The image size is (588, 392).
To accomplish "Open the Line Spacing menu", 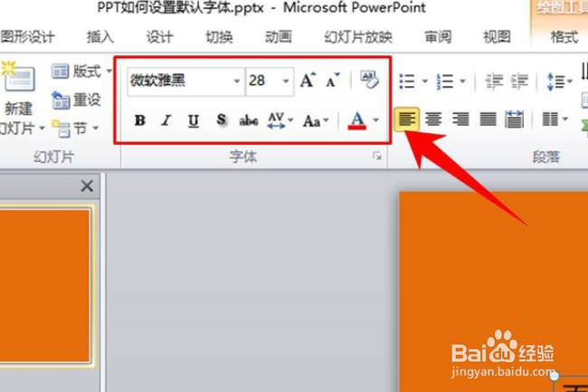I will click(559, 81).
